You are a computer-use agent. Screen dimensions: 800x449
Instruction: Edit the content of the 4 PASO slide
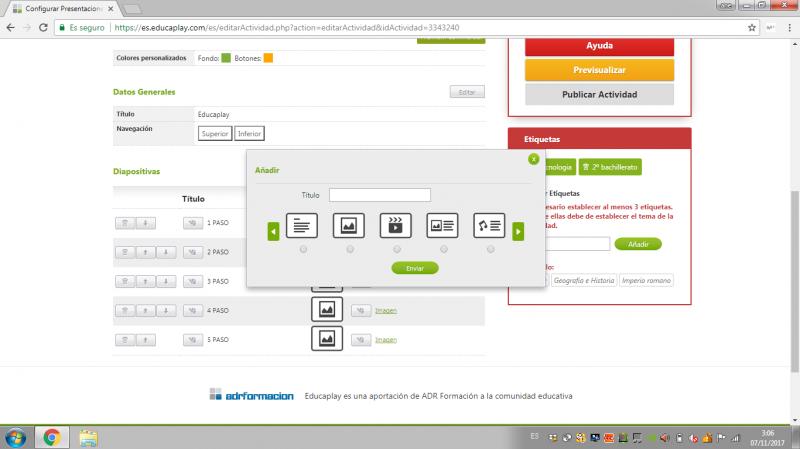[x=361, y=310]
